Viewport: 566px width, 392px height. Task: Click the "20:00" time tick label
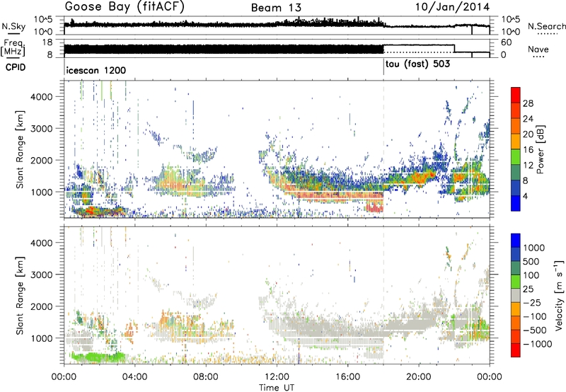coord(419,377)
